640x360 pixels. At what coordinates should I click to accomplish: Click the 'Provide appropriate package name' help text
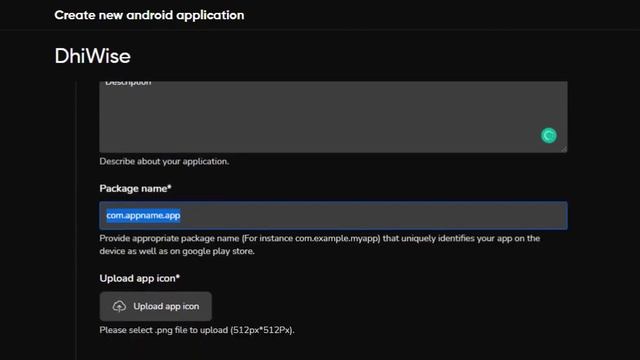320,244
